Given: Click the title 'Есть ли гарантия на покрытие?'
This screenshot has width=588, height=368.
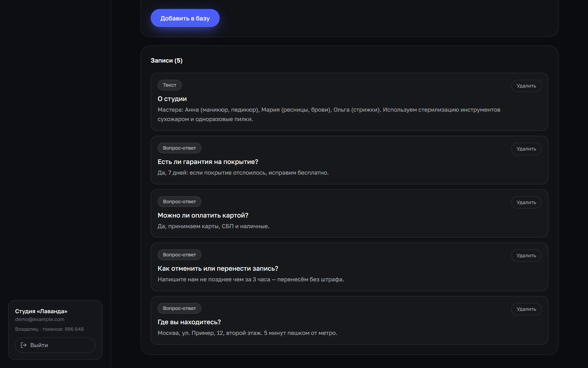Looking at the screenshot, I should [208, 162].
